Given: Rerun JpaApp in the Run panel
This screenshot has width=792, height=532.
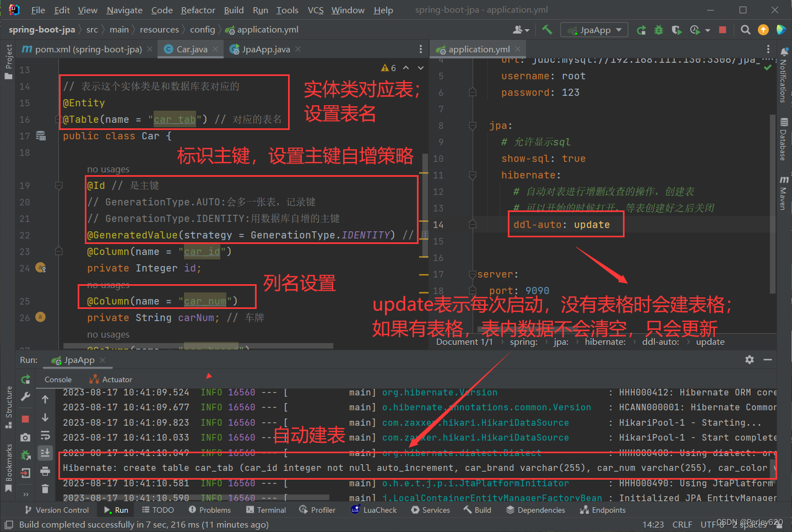Looking at the screenshot, I should (x=25, y=379).
